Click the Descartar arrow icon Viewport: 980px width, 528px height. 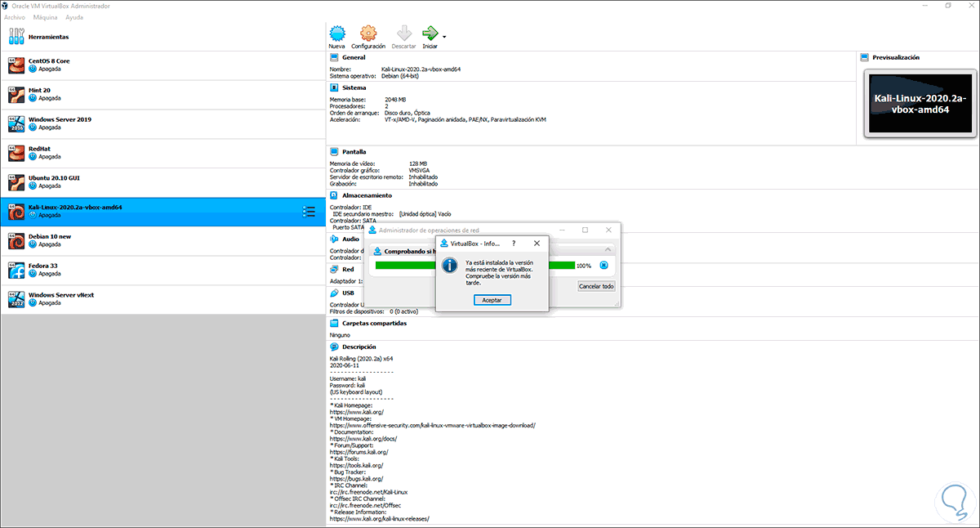coord(403,35)
